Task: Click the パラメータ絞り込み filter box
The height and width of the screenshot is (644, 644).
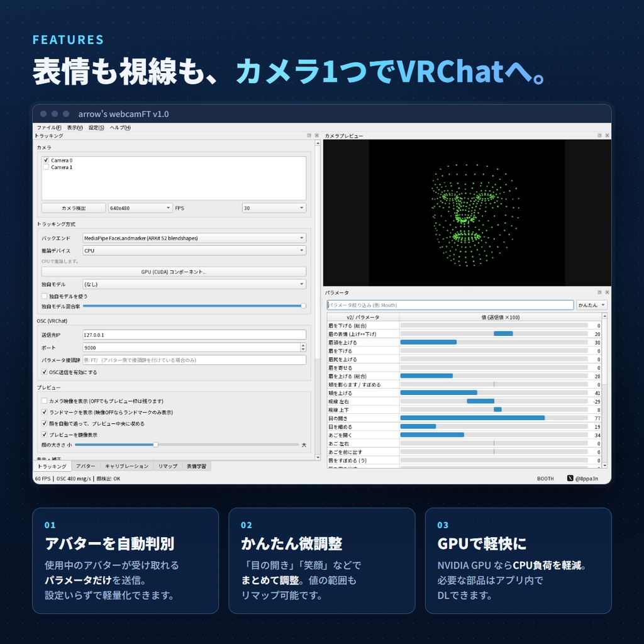Action: click(450, 305)
